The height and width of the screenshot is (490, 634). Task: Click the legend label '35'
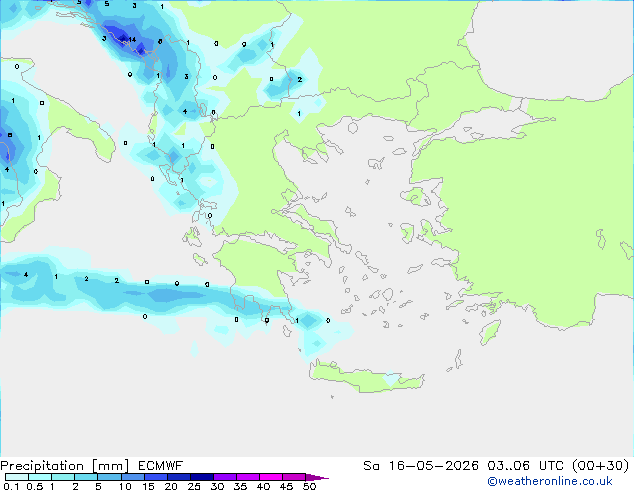pyautogui.click(x=240, y=486)
